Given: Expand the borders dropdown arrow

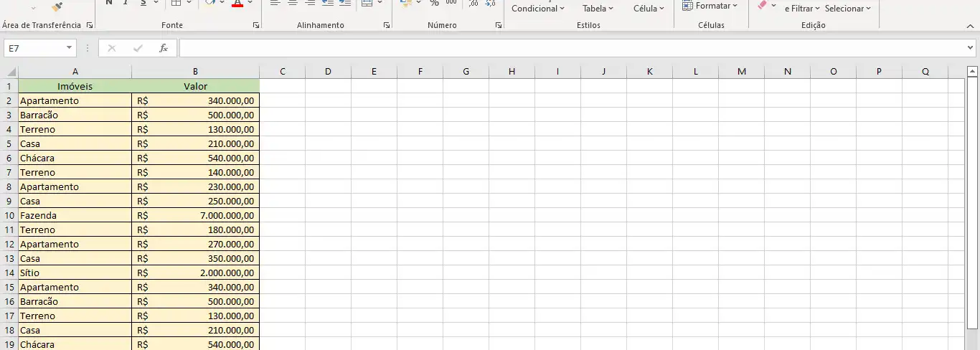Looking at the screenshot, I should point(189,3).
